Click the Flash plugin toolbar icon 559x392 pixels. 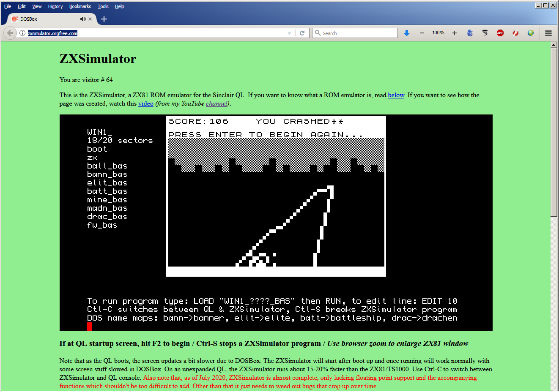point(515,33)
